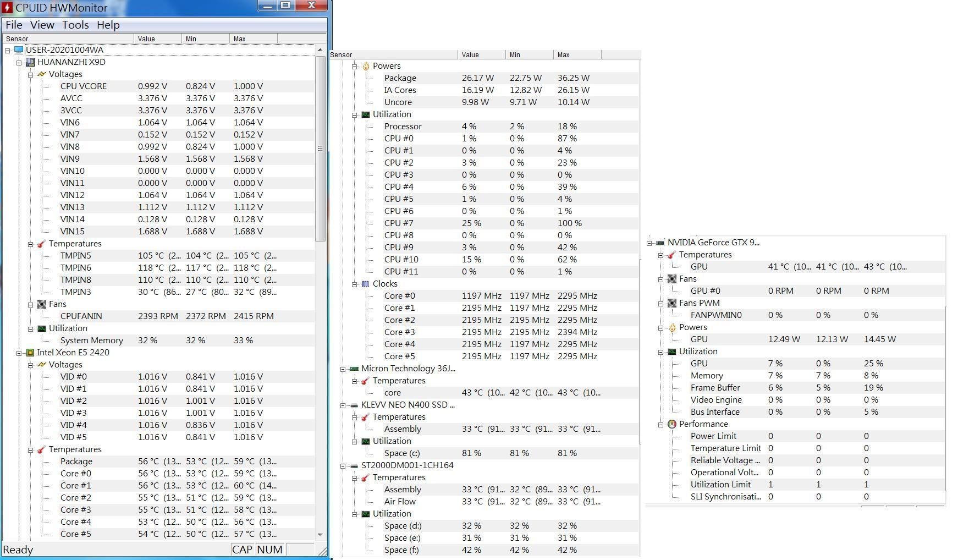The height and width of the screenshot is (560, 980).
Task: Click the Intel Xeon E5 2420 processor icon
Action: point(30,353)
